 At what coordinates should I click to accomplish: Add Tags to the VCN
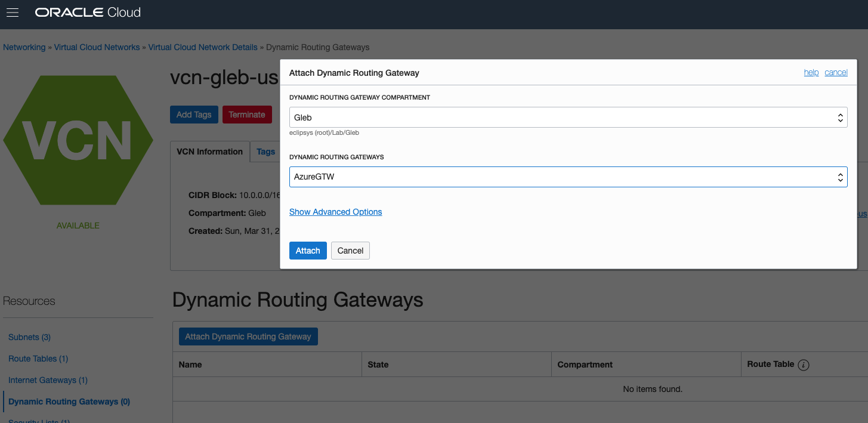pos(194,114)
